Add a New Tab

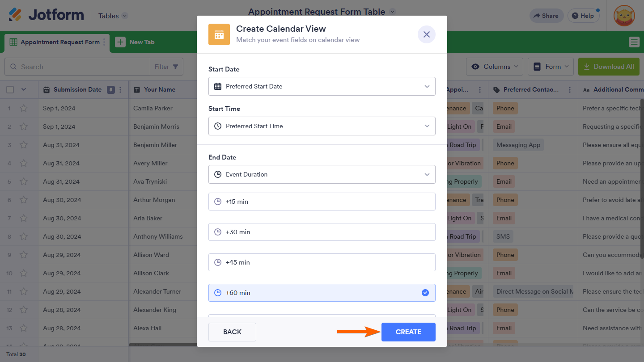[x=135, y=42]
